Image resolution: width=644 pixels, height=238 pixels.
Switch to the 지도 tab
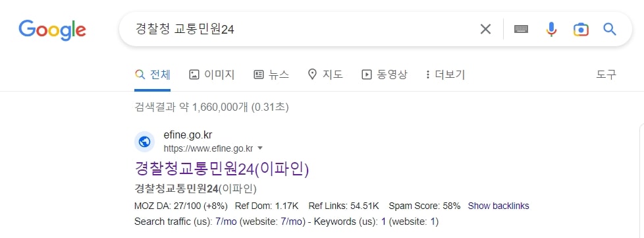click(325, 74)
